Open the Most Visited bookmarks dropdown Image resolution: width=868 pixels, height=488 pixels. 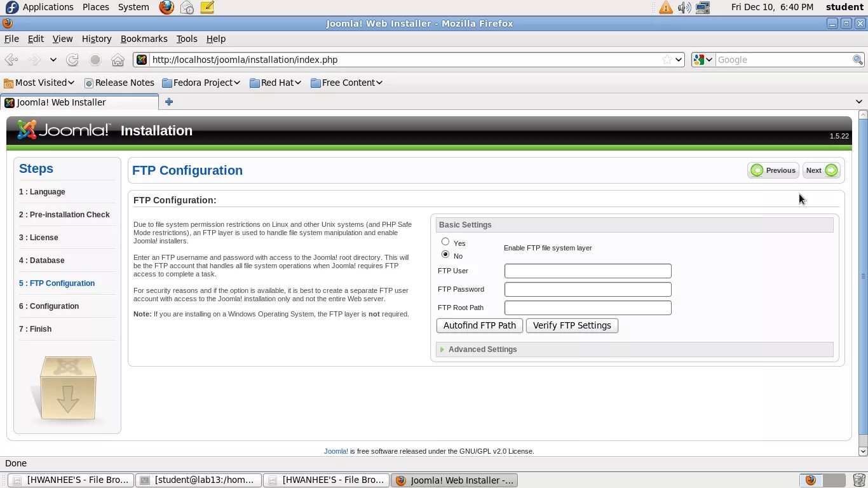pos(39,83)
